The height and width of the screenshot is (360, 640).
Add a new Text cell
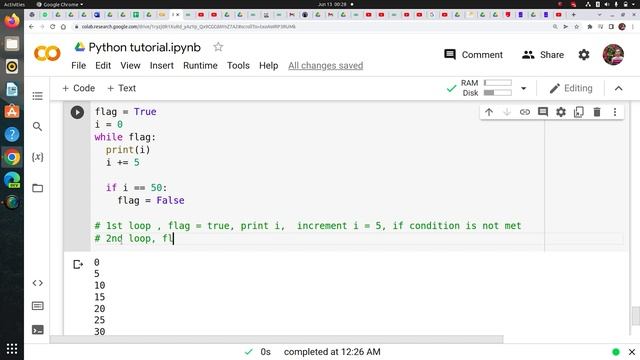[121, 88]
